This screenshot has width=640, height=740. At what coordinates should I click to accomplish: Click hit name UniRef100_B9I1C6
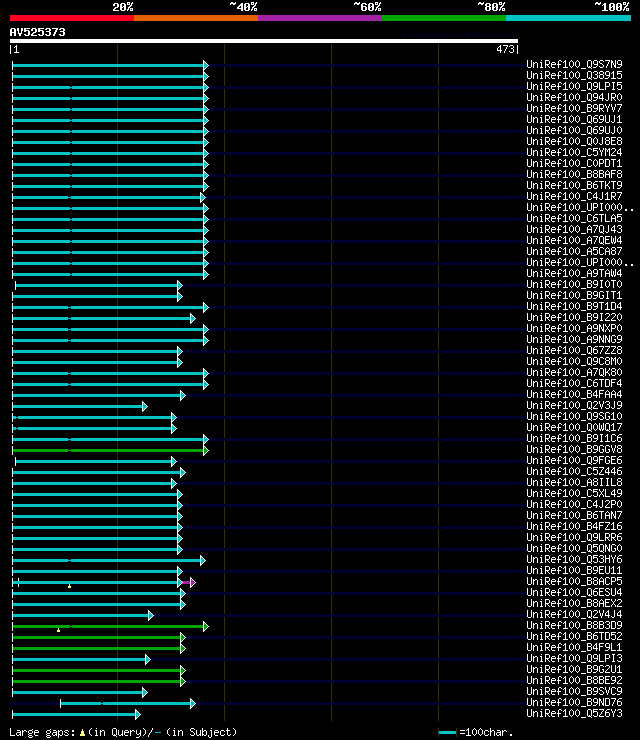point(574,438)
